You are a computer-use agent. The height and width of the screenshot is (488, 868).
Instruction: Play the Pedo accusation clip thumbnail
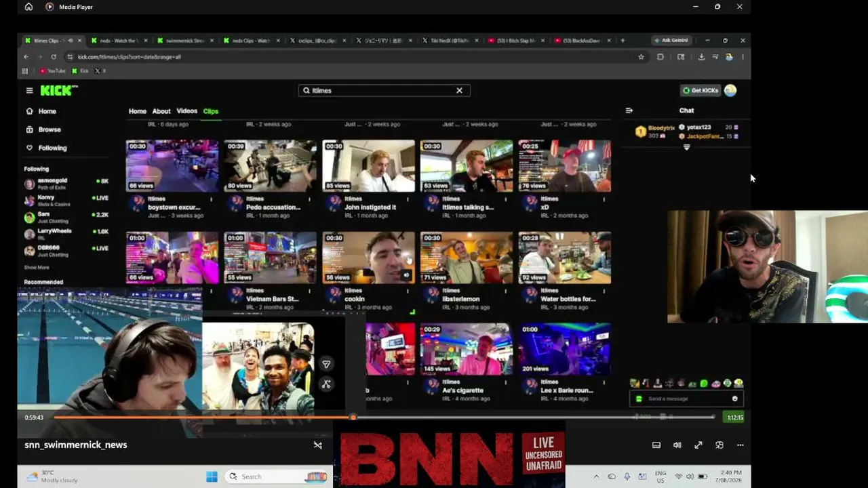pyautogui.click(x=270, y=166)
